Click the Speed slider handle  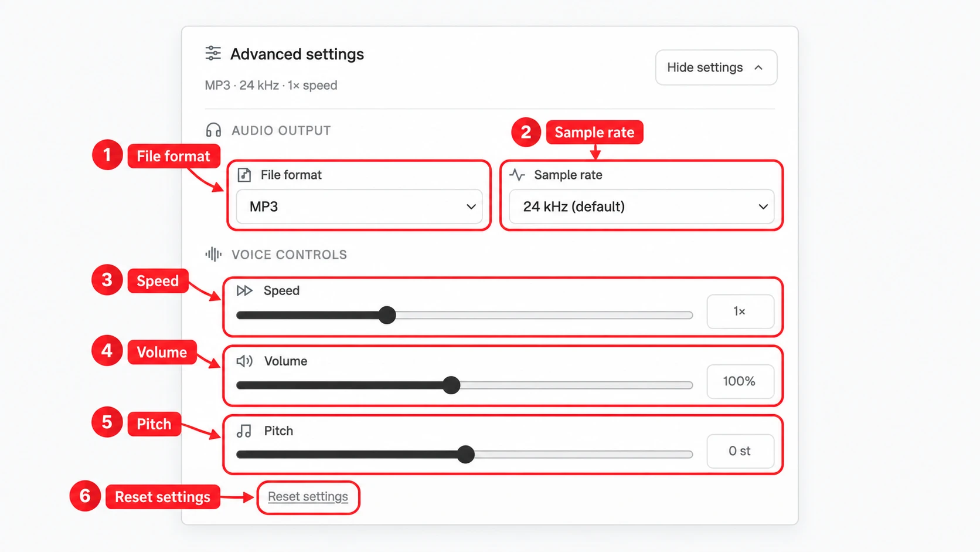pos(387,315)
